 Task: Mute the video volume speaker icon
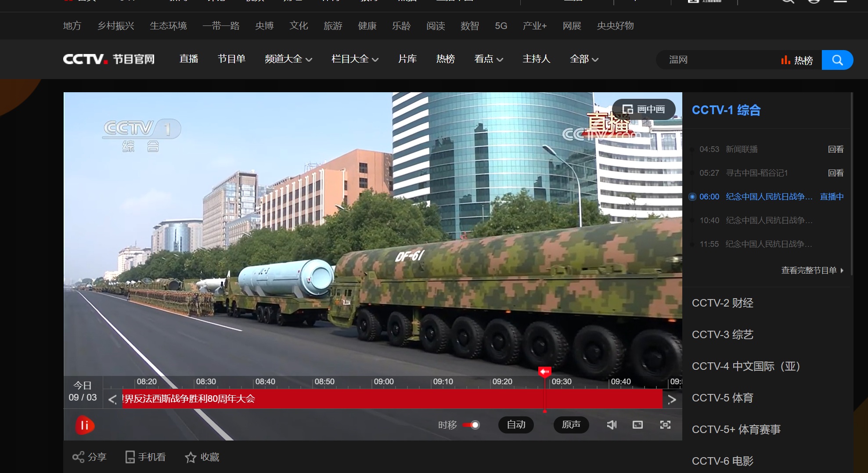611,425
